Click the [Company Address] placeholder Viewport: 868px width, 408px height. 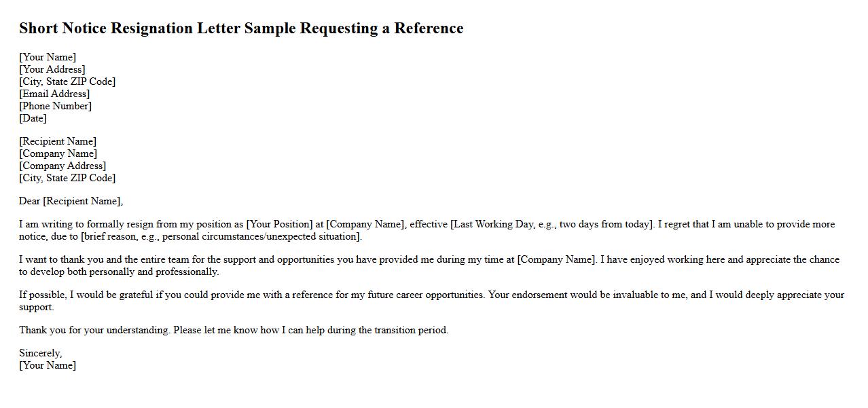pos(62,166)
